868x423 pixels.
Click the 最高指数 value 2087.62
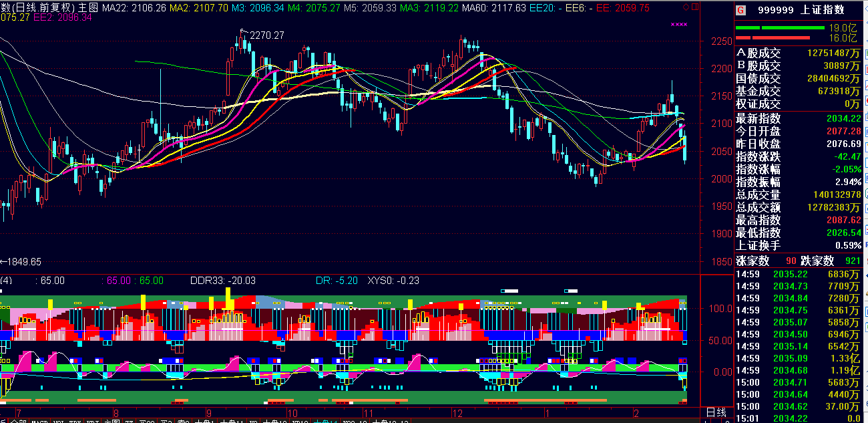click(x=843, y=220)
